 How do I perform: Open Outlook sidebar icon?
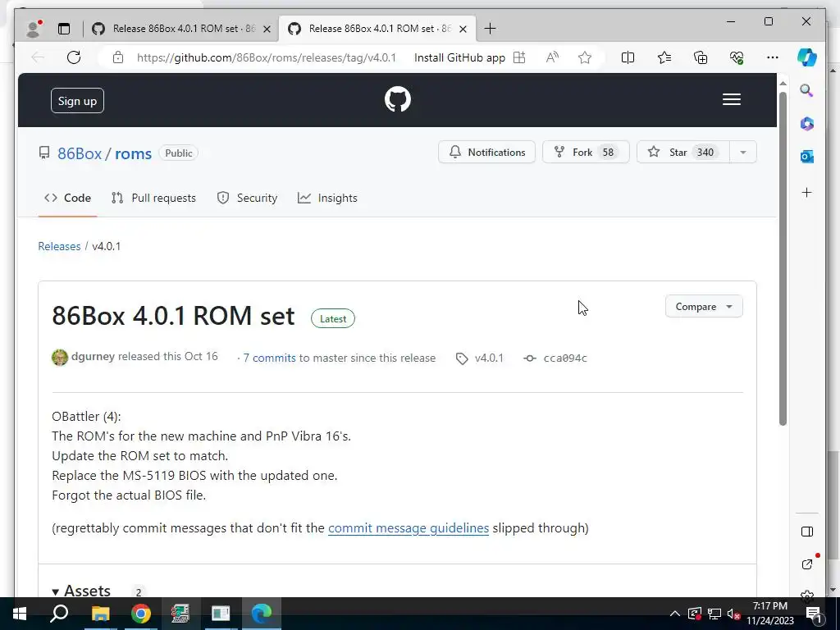(807, 157)
